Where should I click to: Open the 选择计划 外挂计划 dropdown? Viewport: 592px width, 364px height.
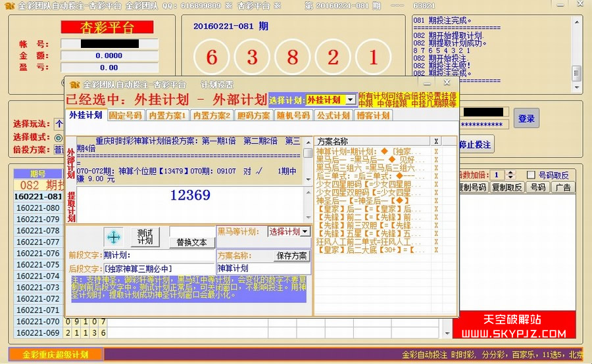[351, 100]
